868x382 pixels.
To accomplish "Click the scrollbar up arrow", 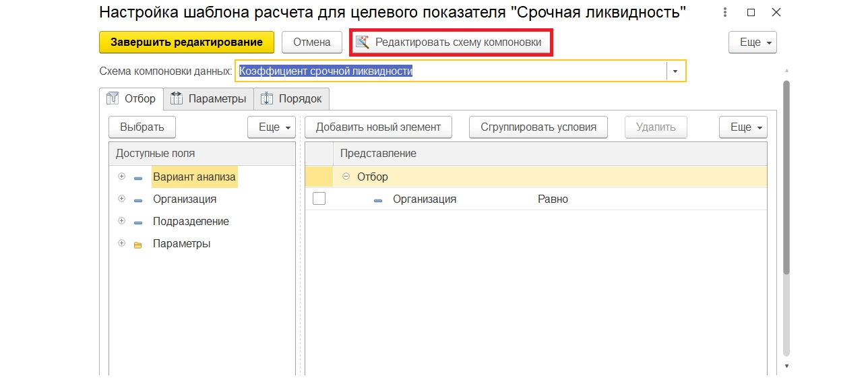I will click(786, 70).
